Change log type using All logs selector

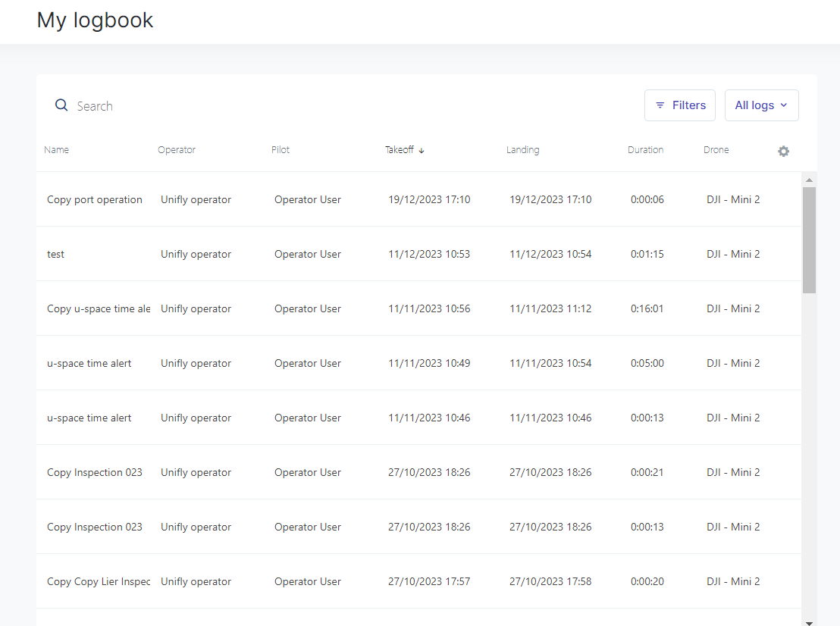click(761, 105)
